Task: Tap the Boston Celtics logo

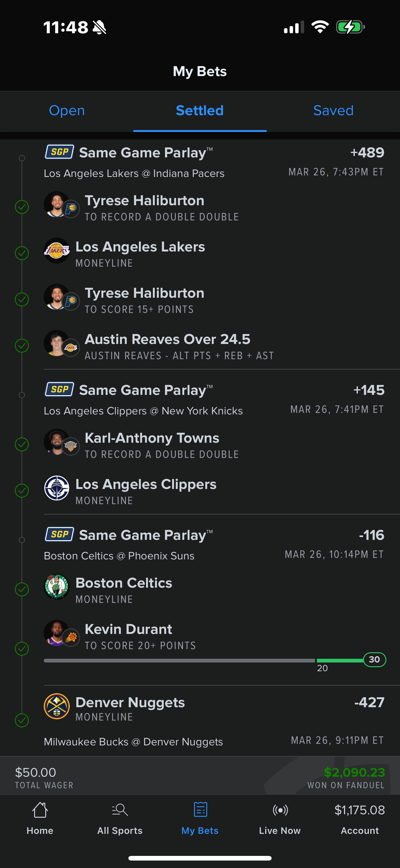Action: click(56, 587)
